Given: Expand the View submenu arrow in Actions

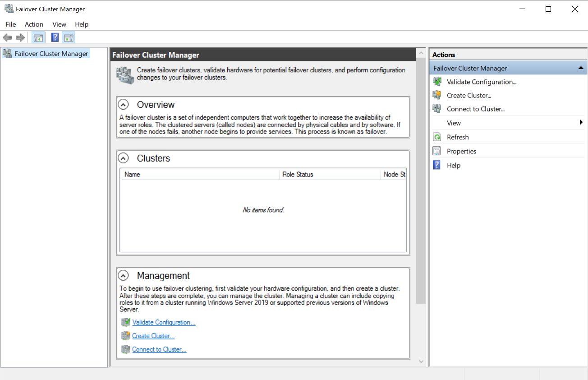Looking at the screenshot, I should pos(581,123).
